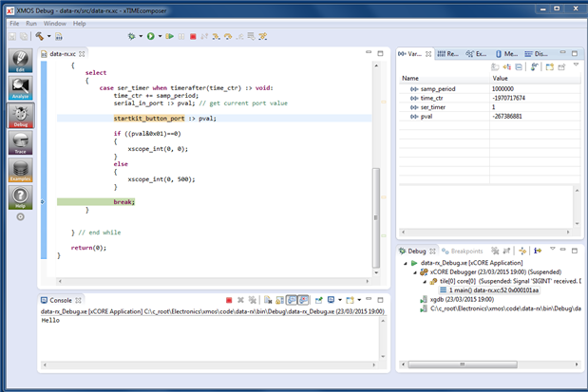This screenshot has height=392, width=588.
Task: Open the Run menu
Action: pos(31,23)
